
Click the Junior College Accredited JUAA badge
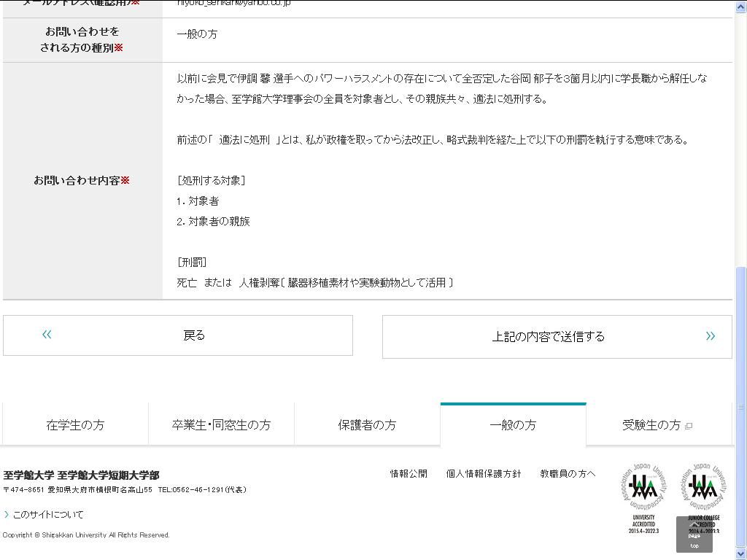click(704, 497)
